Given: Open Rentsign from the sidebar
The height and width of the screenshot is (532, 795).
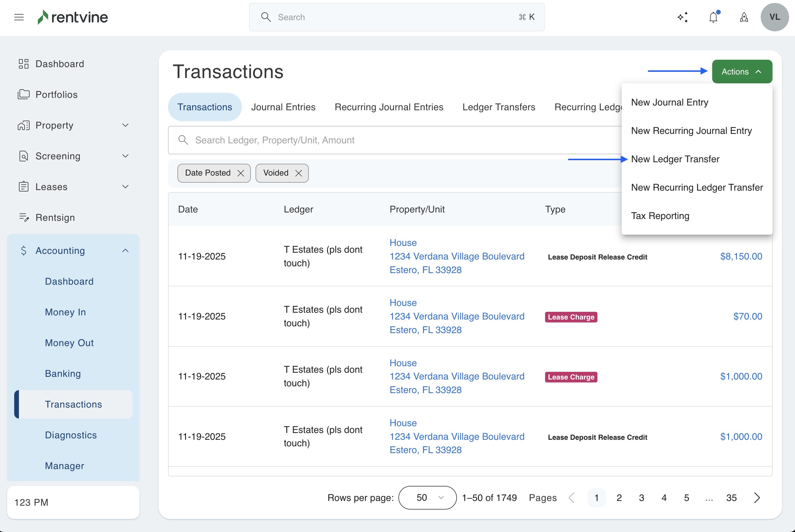Looking at the screenshot, I should pos(55,218).
